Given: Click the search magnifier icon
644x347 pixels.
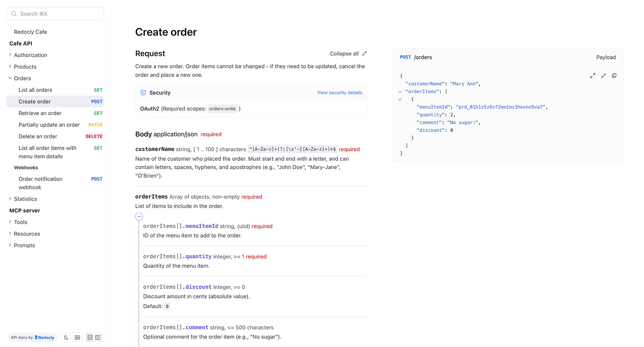Looking at the screenshot, I should coord(14,14).
